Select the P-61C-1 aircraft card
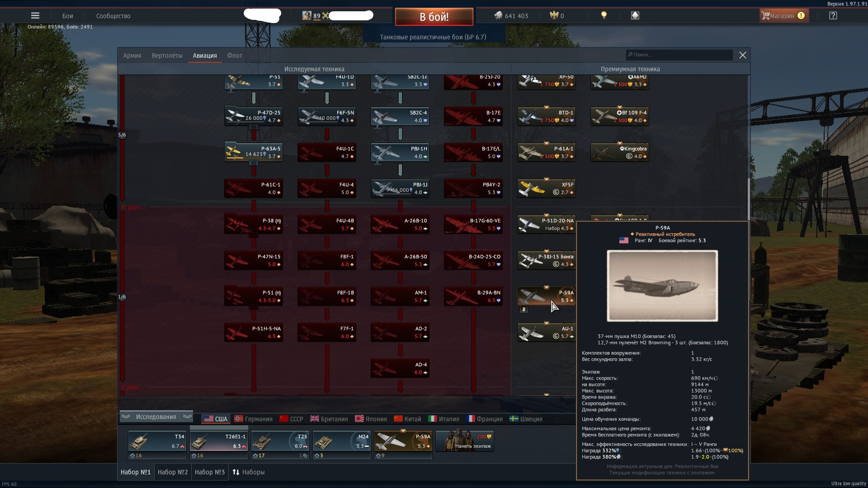 coord(254,188)
